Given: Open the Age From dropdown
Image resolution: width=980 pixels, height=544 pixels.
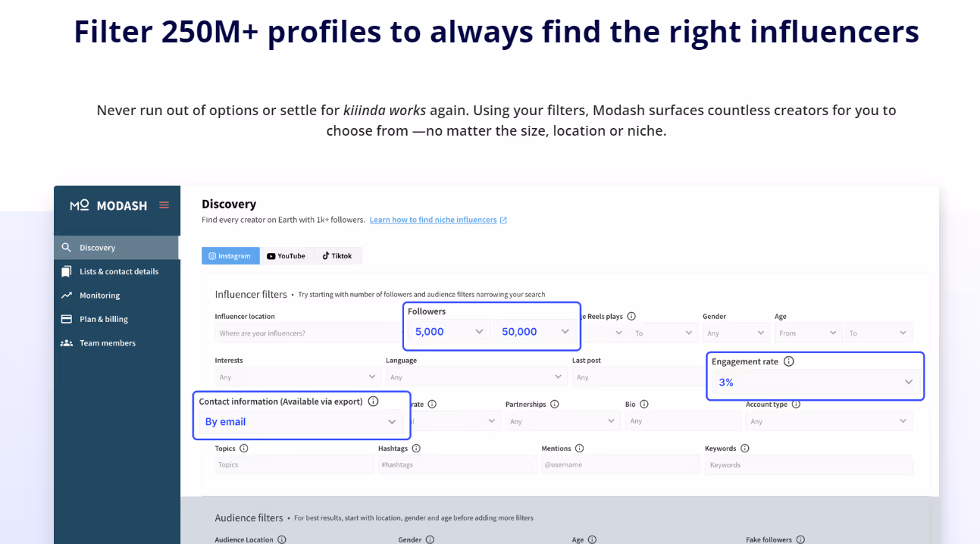Looking at the screenshot, I should [808, 333].
